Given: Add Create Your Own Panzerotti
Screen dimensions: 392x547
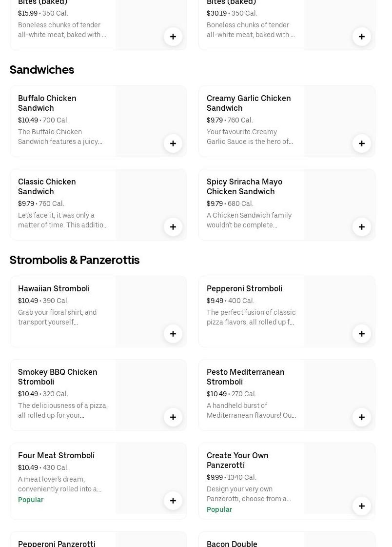Looking at the screenshot, I should [x=362, y=506].
